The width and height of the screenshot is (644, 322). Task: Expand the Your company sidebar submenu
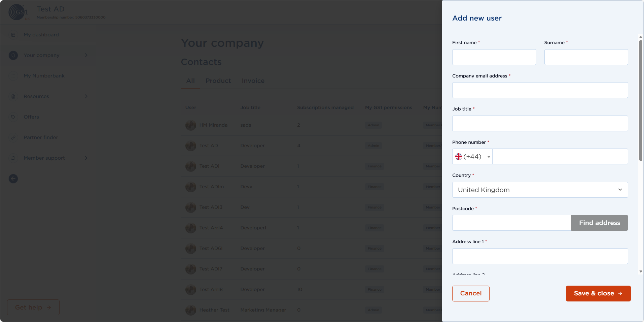[x=86, y=55]
